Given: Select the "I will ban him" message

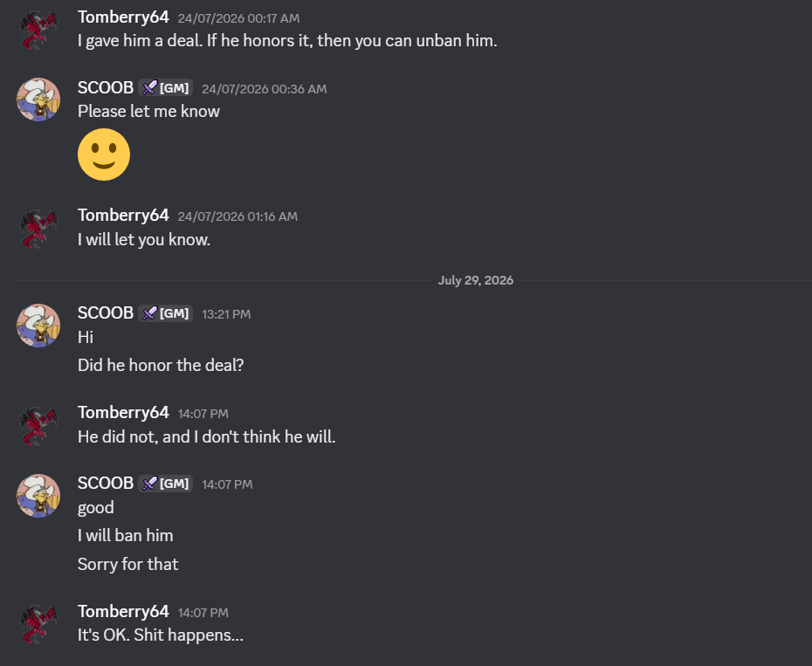Looking at the screenshot, I should [x=126, y=535].
